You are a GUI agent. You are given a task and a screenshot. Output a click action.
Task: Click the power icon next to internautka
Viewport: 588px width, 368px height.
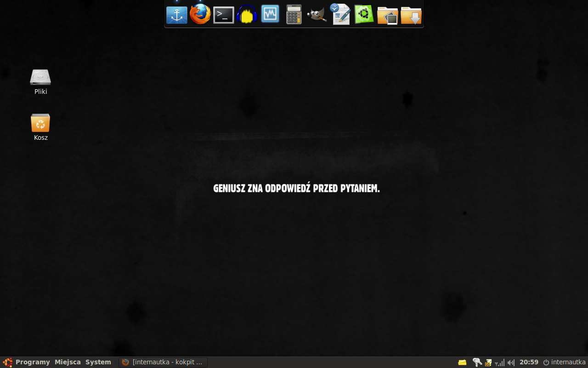coord(546,362)
